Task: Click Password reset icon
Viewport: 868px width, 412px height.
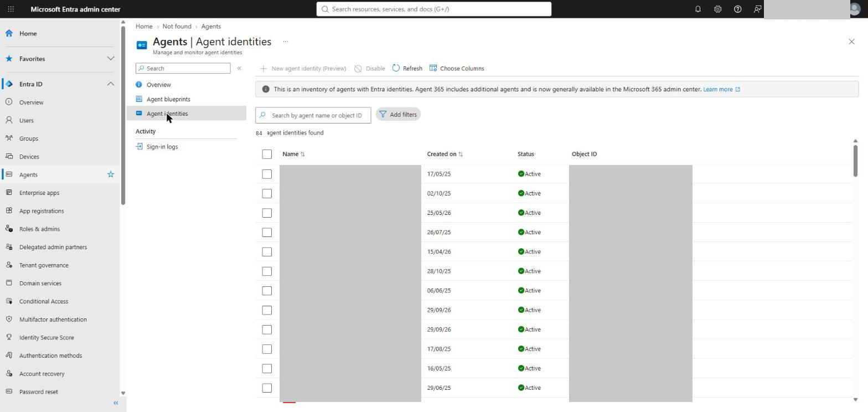Action: 9,392
